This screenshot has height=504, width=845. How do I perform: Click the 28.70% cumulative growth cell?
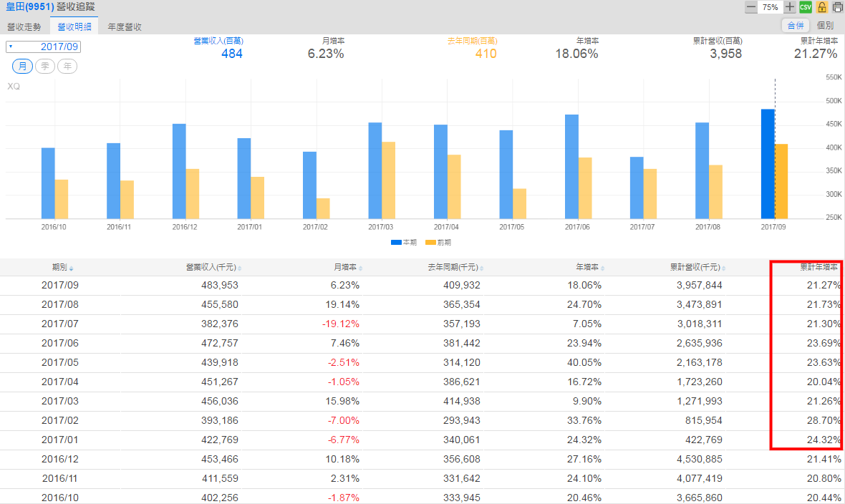coord(824,420)
